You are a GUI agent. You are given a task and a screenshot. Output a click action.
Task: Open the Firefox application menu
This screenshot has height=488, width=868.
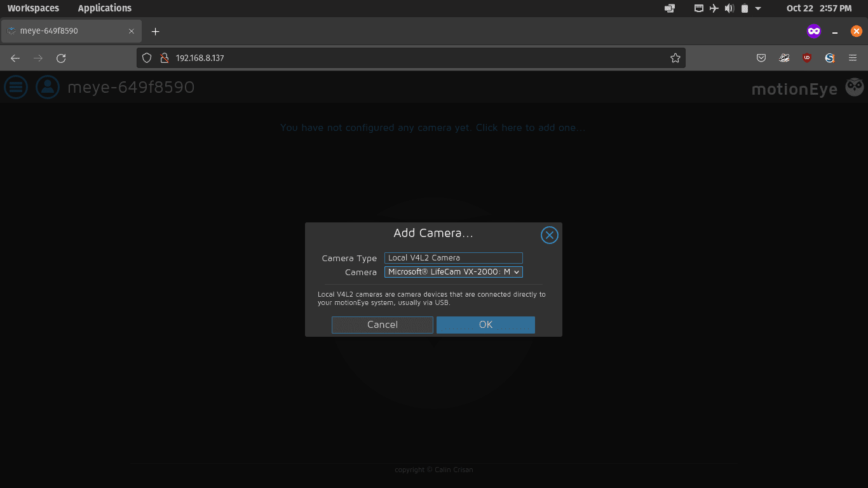tap(853, 58)
